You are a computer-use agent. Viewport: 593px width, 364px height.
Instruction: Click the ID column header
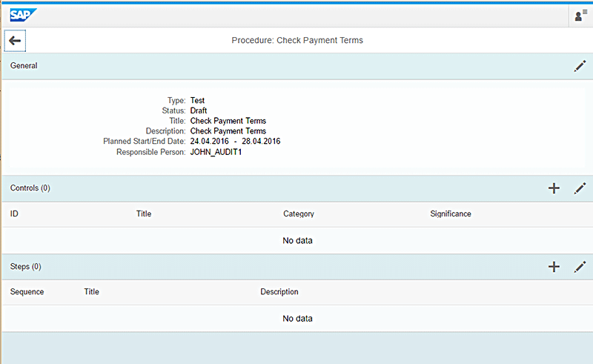[x=14, y=214]
